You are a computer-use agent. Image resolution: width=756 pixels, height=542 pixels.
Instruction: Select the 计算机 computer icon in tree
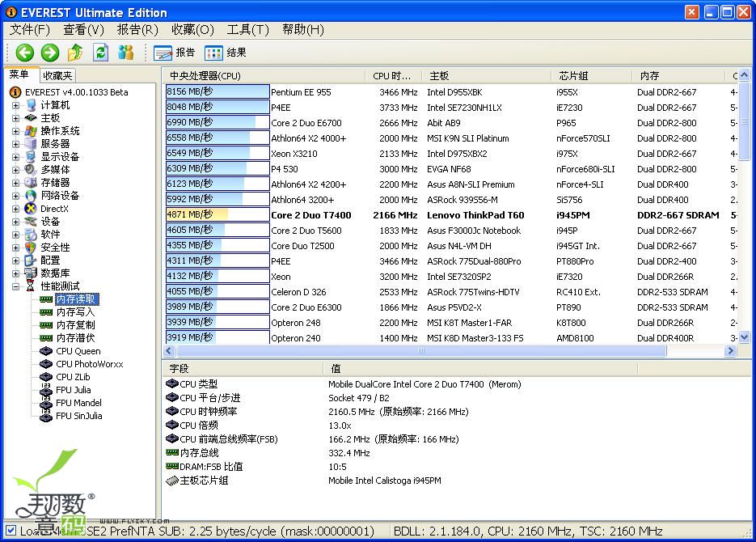pyautogui.click(x=31, y=105)
